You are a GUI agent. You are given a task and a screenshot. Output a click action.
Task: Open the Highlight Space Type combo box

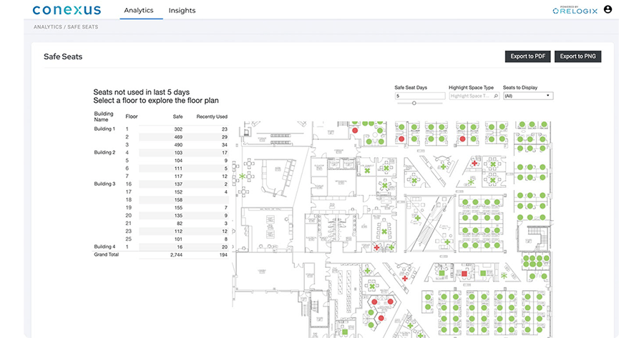[x=471, y=96]
